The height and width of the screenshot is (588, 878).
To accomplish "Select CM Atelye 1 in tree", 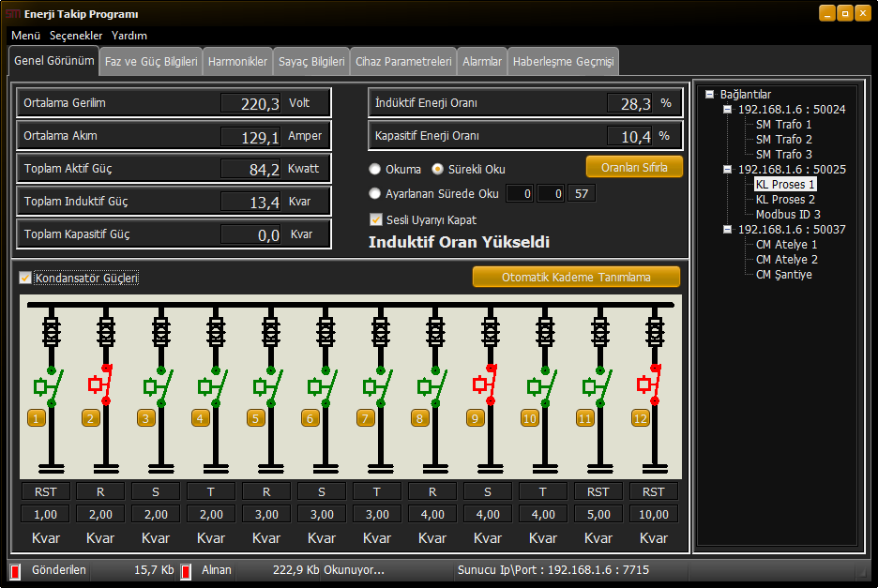I will pyautogui.click(x=786, y=244).
